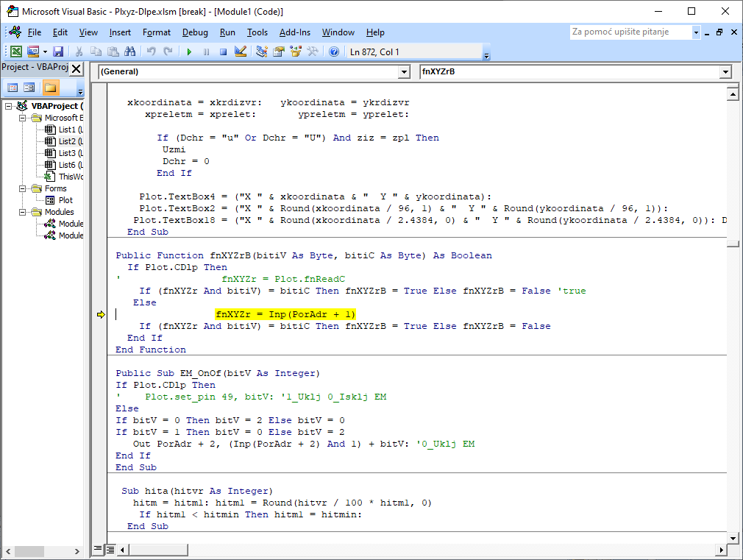This screenshot has height=560, width=743.
Task: Switch to Microsoft Excel view icon
Action: 16,52
